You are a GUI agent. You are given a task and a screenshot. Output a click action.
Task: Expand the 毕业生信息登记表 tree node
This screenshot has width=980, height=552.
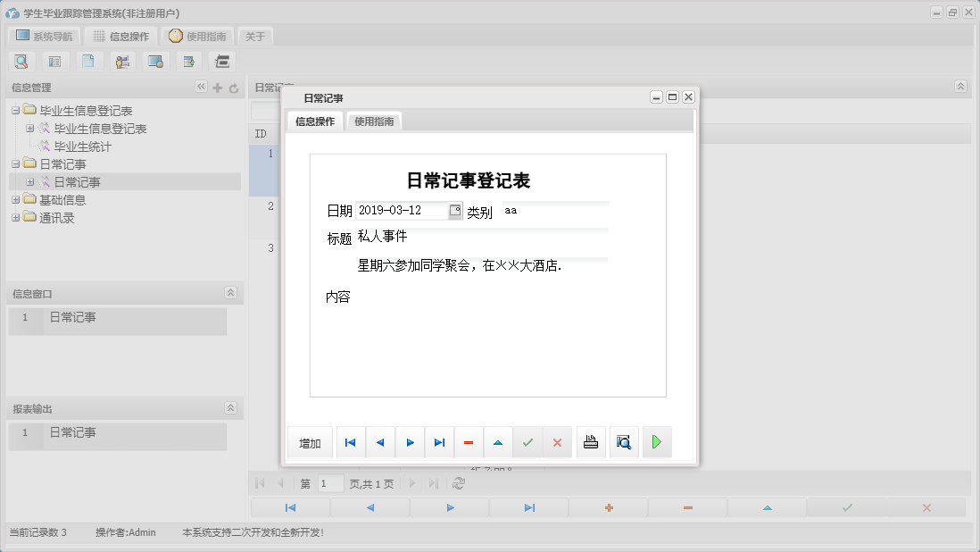[x=29, y=129]
